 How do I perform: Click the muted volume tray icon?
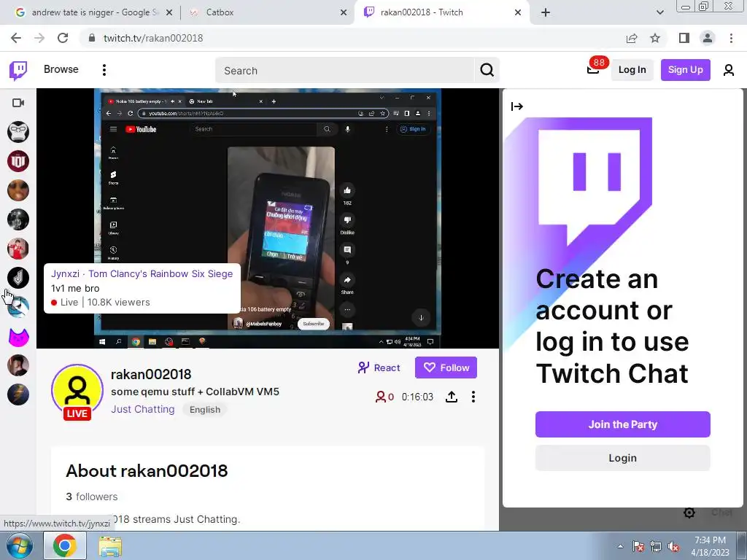[673, 546]
